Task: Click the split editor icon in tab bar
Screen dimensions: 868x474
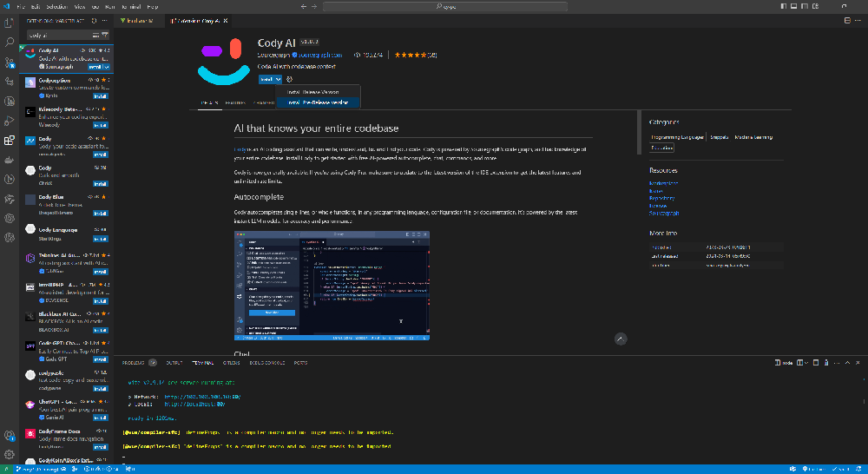Action: [847, 21]
